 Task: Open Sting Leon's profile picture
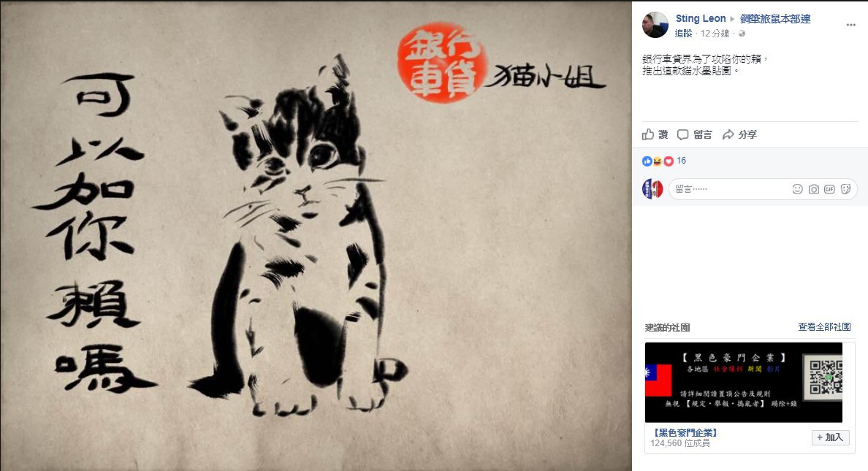pos(655,25)
